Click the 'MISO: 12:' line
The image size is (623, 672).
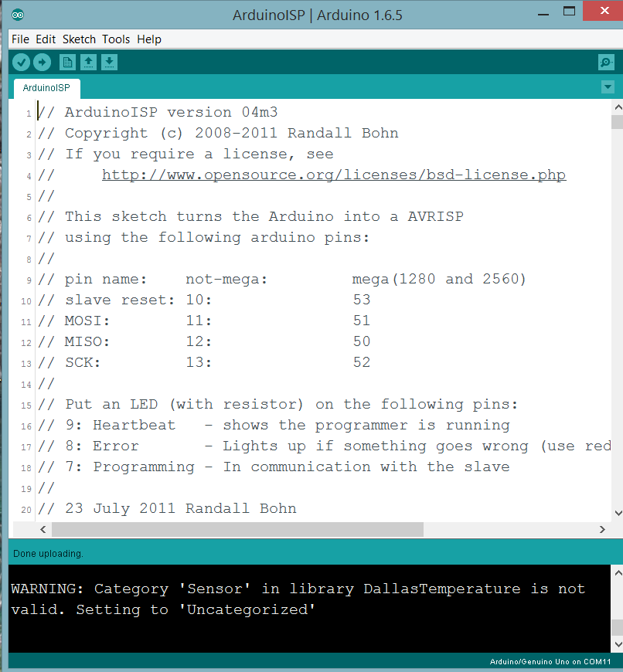point(204,341)
